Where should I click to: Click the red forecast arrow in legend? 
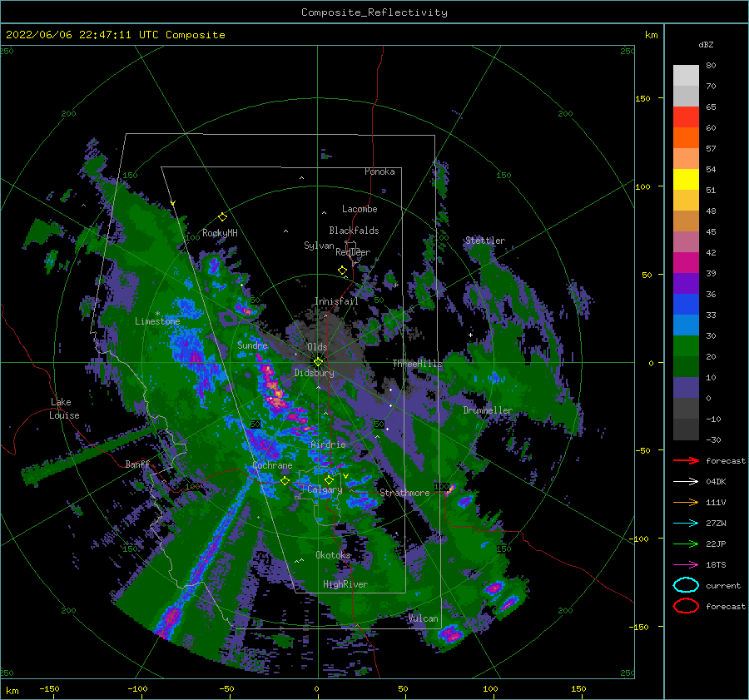(686, 460)
